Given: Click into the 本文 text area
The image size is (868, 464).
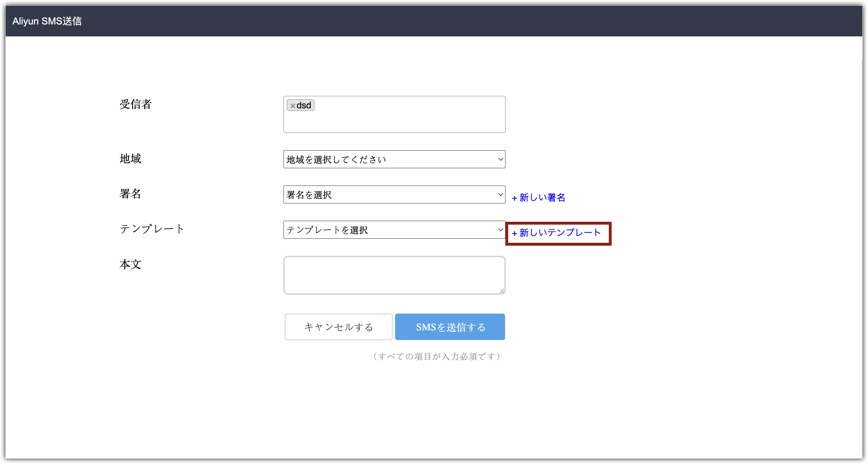Looking at the screenshot, I should (394, 275).
